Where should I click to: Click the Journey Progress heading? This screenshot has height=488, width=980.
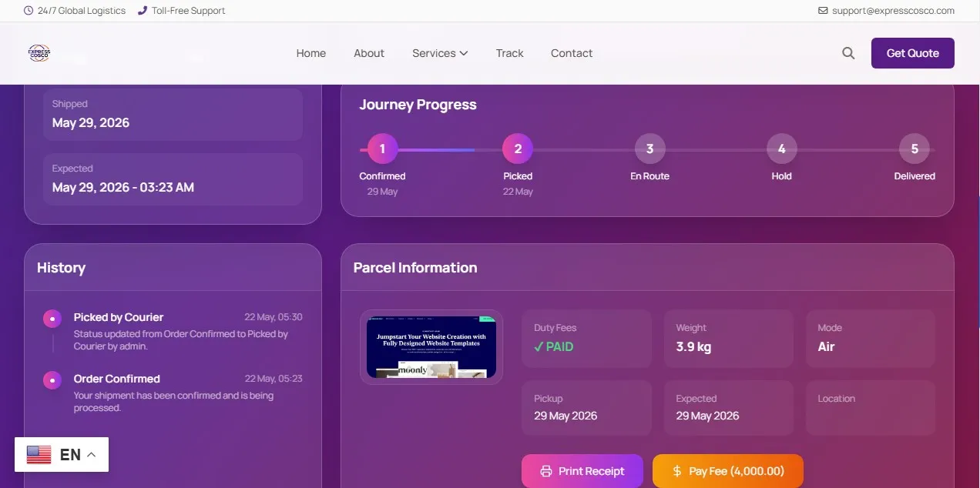pyautogui.click(x=418, y=105)
